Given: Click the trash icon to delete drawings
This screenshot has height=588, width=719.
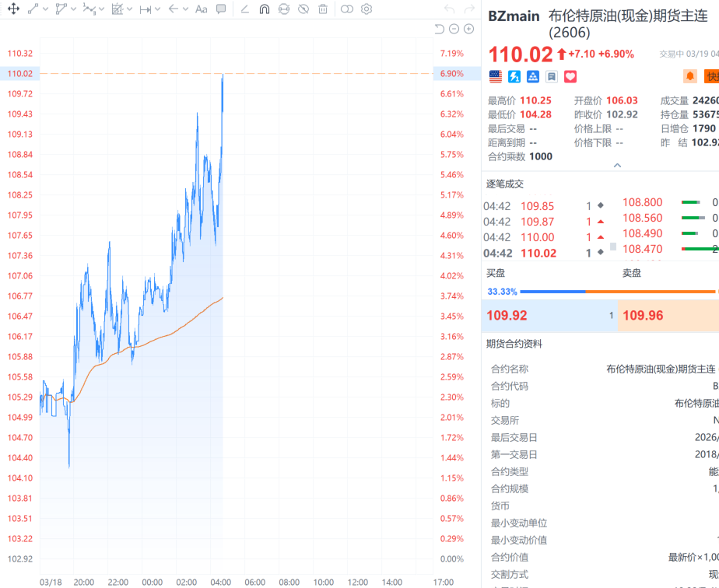Looking at the screenshot, I should tap(323, 9).
